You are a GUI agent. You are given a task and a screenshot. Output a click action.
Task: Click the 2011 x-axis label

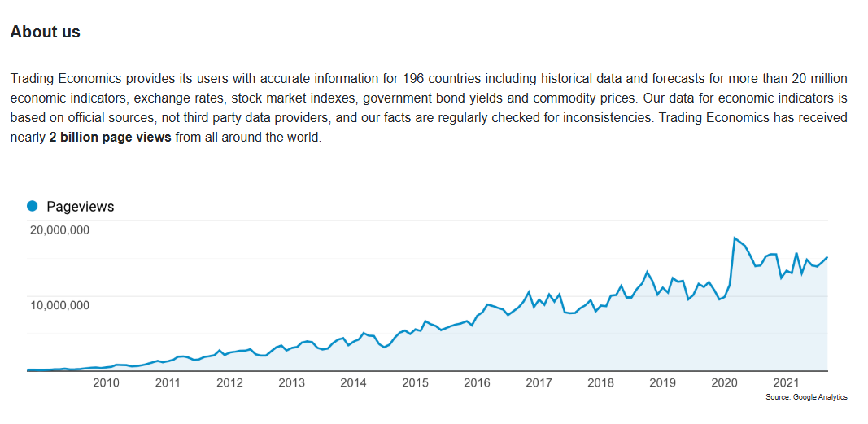pos(168,382)
